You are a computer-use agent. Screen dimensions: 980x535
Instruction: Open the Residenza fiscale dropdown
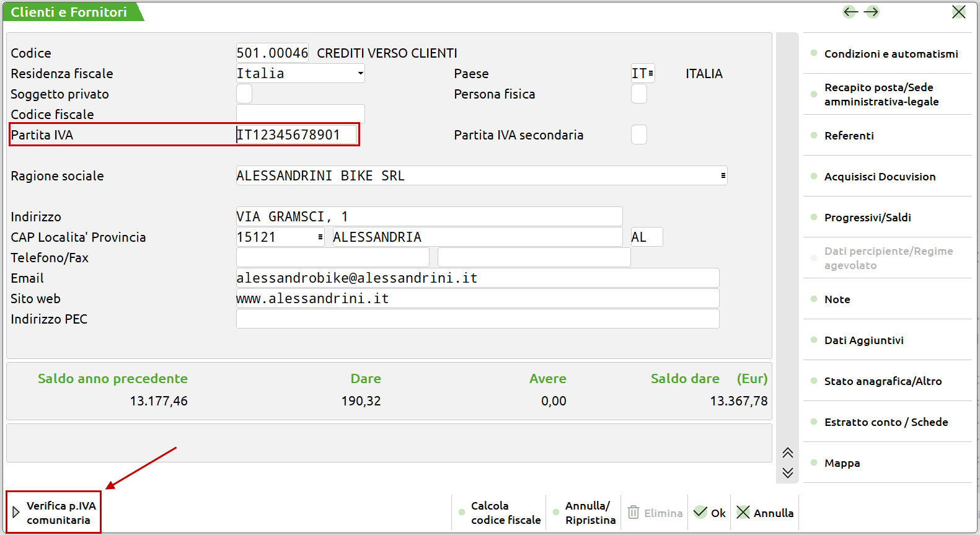pos(360,74)
